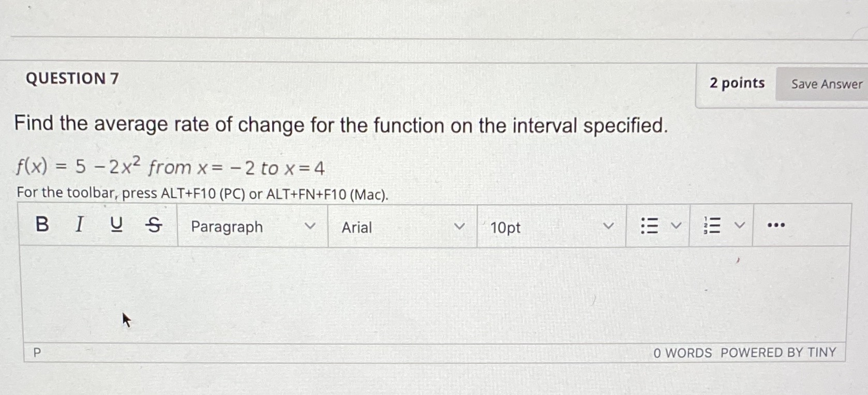Click the P paragraph indicator in the status bar
This screenshot has width=868, height=395.
click(36, 353)
